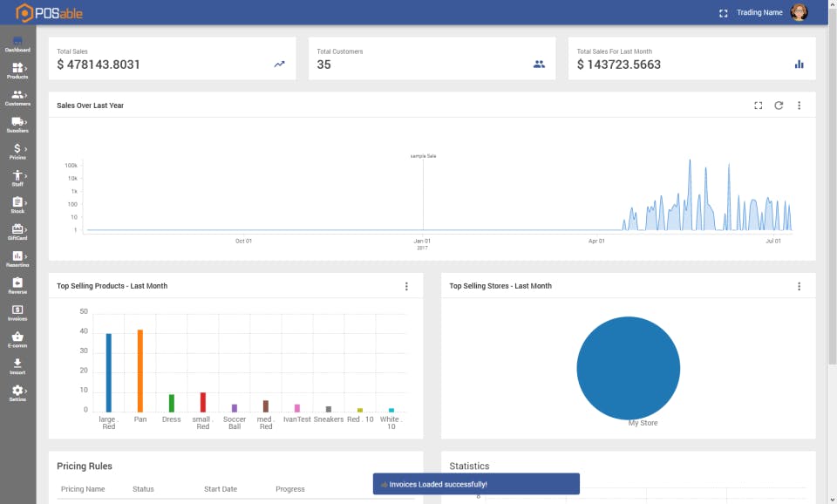Click the Trading Name label
This screenshot has width=837, height=504.
[x=759, y=12]
